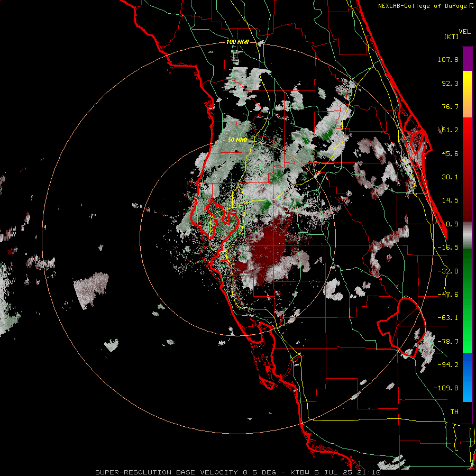Select the 92.3 scale value
476x476 pixels.
450,83
